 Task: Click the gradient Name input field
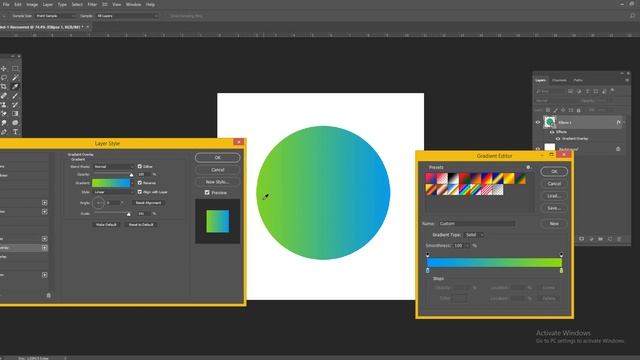(477, 224)
